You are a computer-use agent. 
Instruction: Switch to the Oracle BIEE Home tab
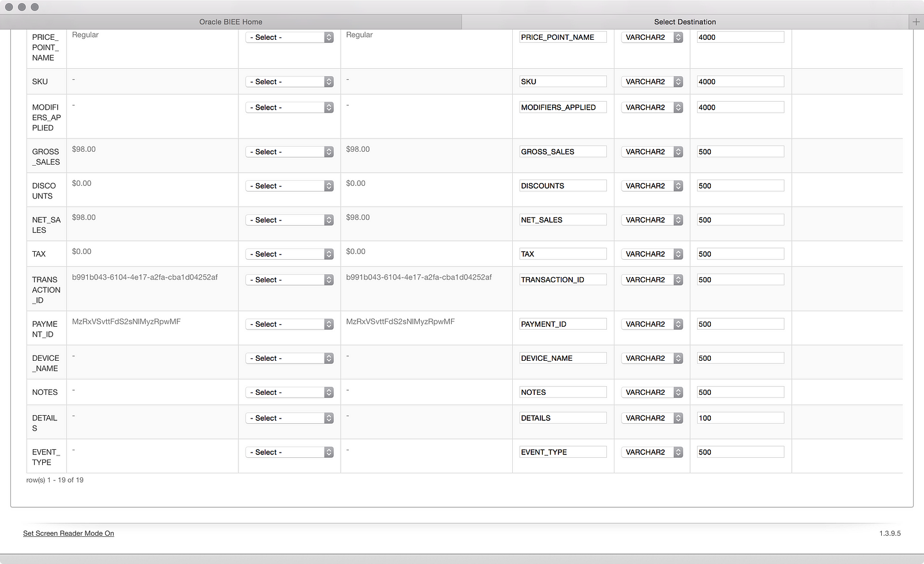230,22
